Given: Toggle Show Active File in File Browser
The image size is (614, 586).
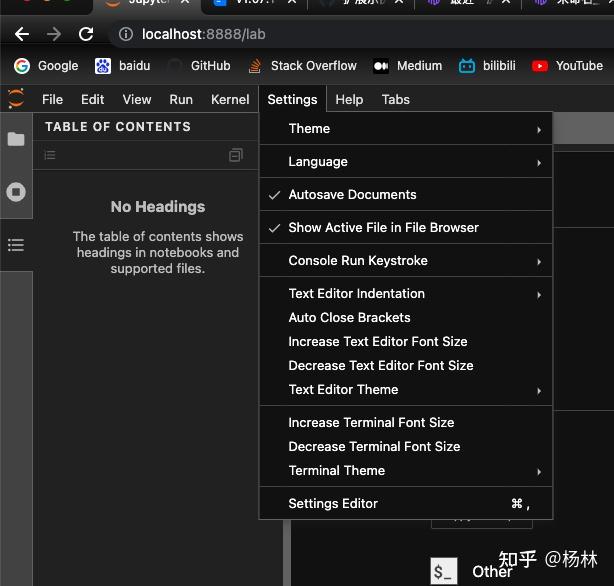Looking at the screenshot, I should tap(406, 227).
